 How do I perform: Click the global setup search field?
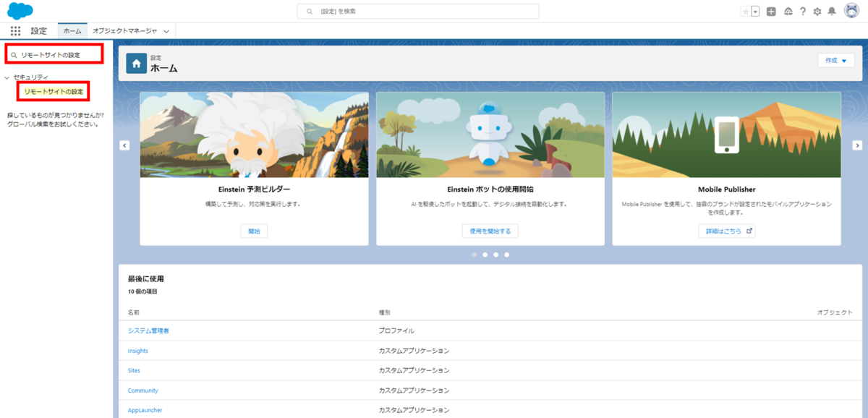click(x=418, y=12)
